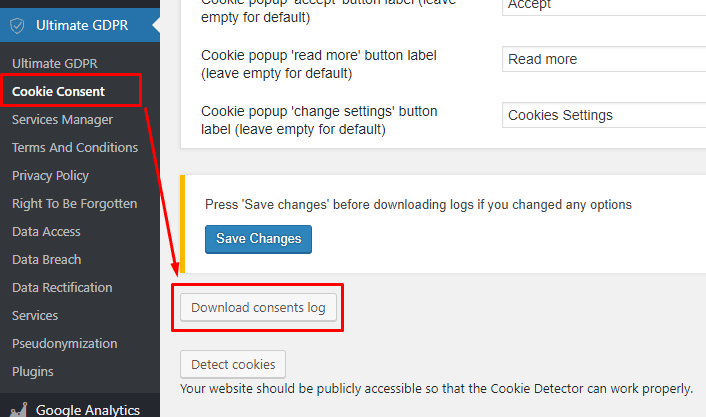Expand the Ultimate GDPR top-level menu header

pyautogui.click(x=82, y=25)
